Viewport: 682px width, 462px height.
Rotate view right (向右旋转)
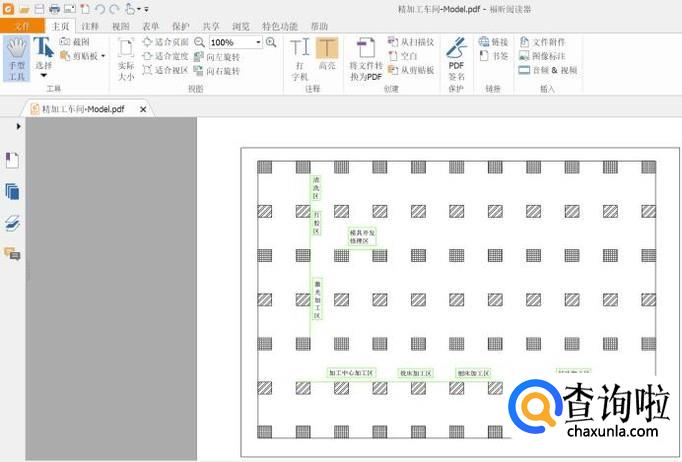[217, 70]
